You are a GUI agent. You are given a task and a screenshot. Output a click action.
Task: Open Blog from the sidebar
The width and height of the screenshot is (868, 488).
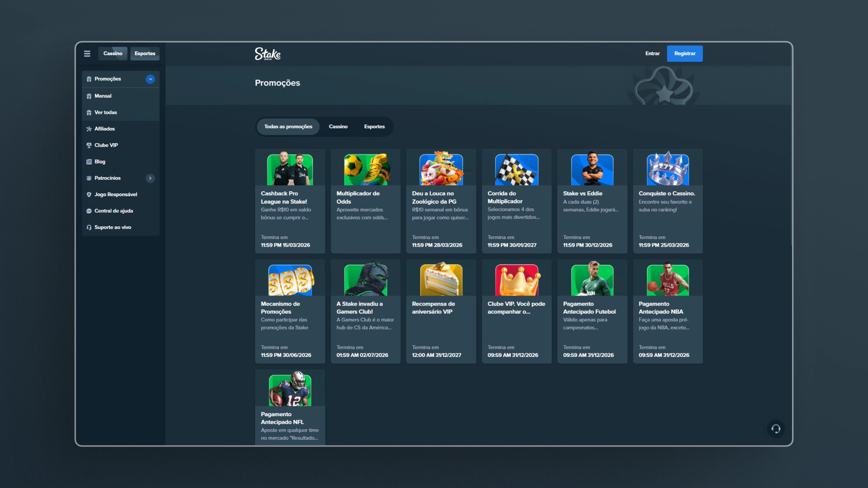(x=99, y=162)
